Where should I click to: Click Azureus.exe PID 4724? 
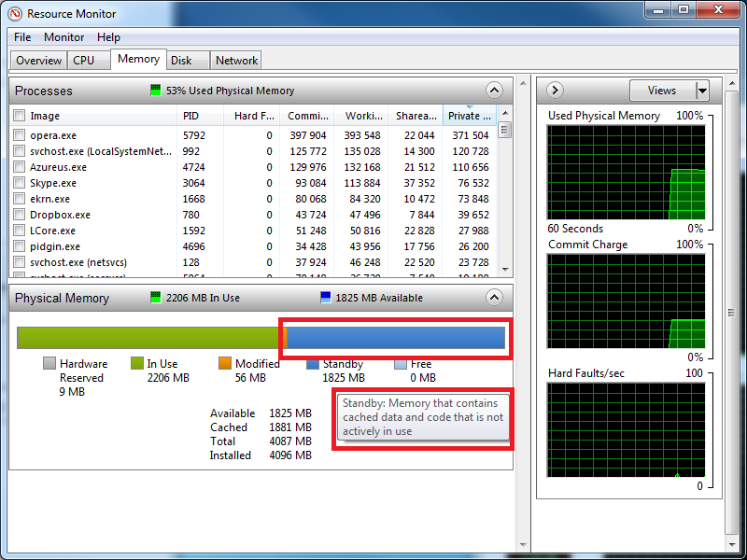193,167
